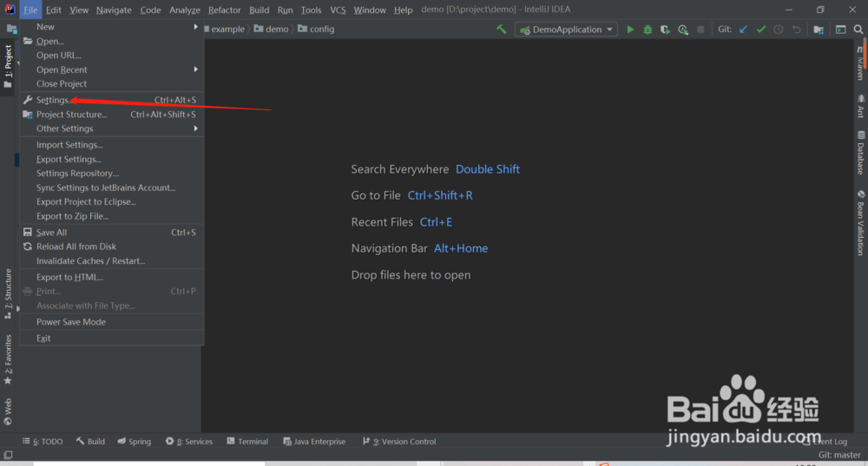Open the Project Structure toolbar icon
The image size is (868, 466).
819,30
